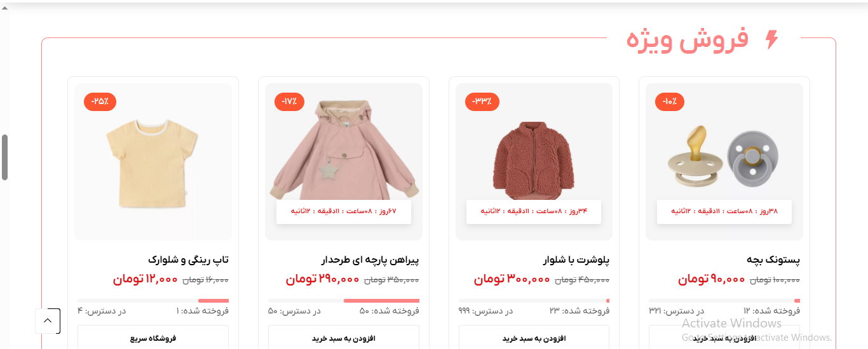Click the -33% discount badge
868x349 pixels.
pos(482,102)
